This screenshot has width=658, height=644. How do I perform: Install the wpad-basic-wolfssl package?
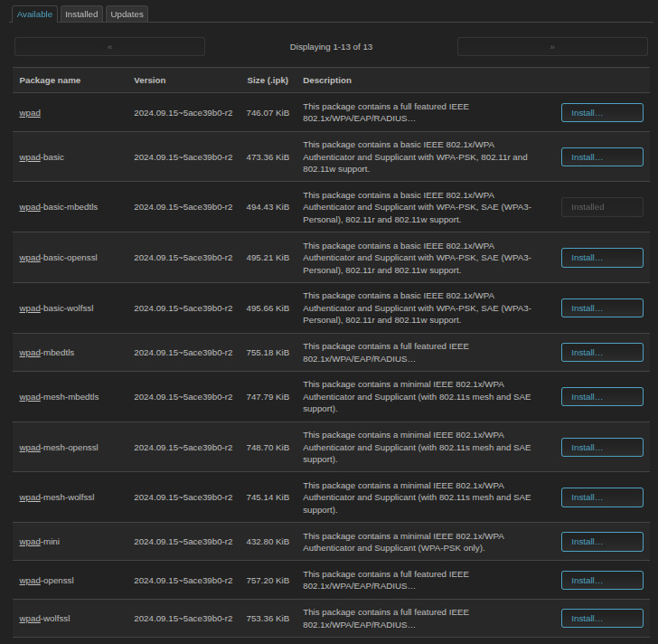pos(602,308)
